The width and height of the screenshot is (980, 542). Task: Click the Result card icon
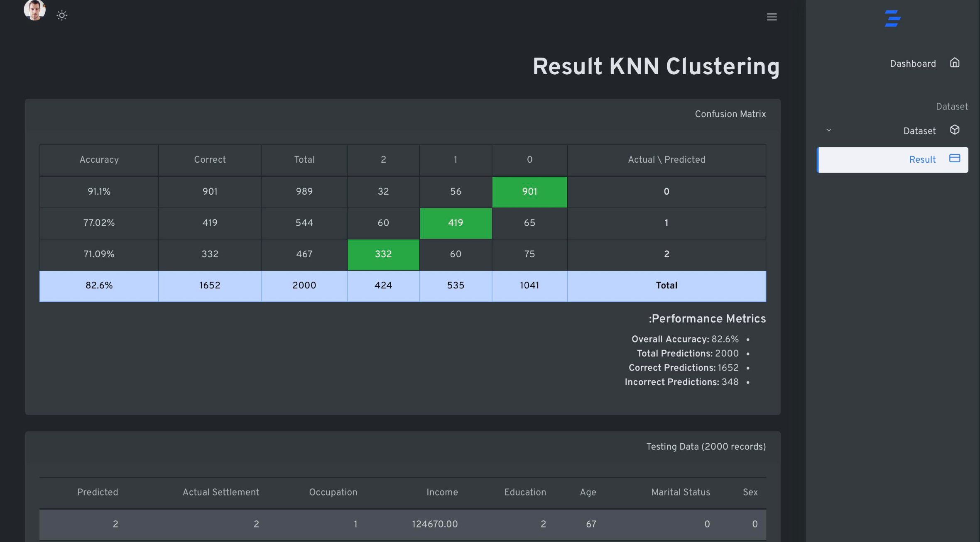point(955,159)
